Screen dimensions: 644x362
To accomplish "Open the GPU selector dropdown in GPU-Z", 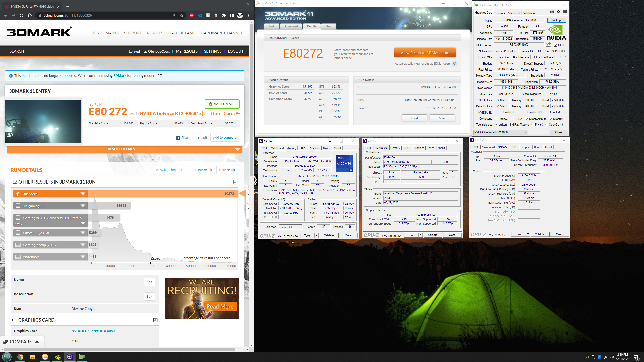I will pos(500,132).
